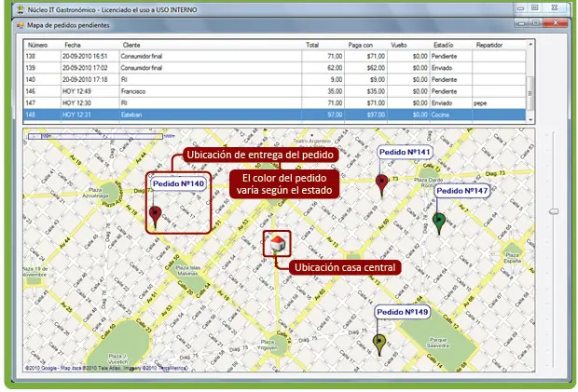This screenshot has width=578, height=392.
Task: Click the Mapa de pedidos pendientes window icon
Action: point(21,25)
